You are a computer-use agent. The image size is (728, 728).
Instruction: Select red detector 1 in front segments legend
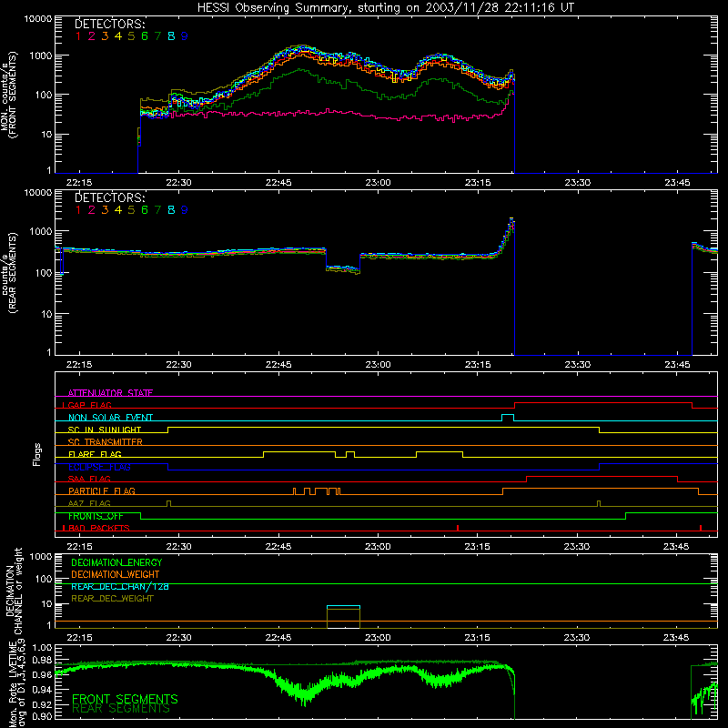tap(78, 36)
